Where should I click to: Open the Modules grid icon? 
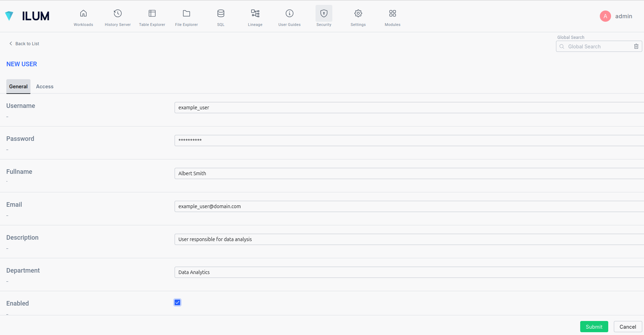(x=393, y=13)
